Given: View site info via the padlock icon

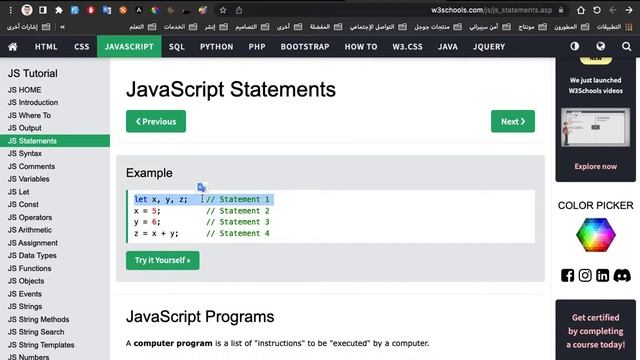Looking at the screenshot, I should coord(561,10).
